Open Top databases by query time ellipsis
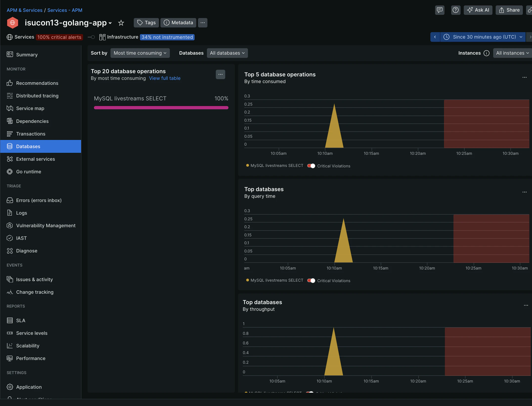Image resolution: width=532 pixels, height=406 pixels. pos(524,192)
